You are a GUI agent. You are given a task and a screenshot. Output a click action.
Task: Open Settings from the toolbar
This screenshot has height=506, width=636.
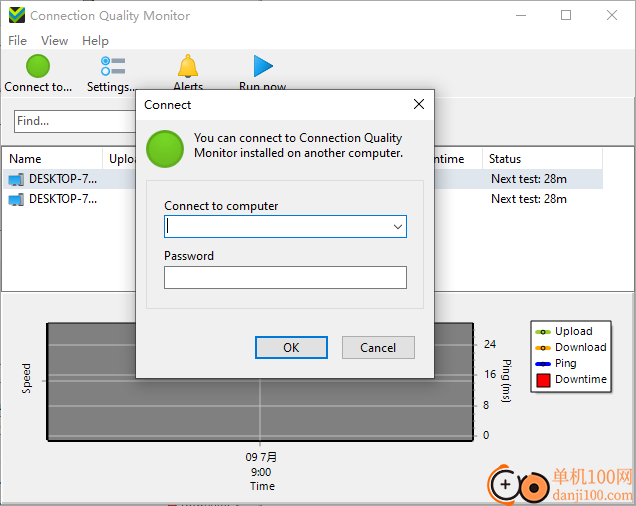(x=111, y=73)
